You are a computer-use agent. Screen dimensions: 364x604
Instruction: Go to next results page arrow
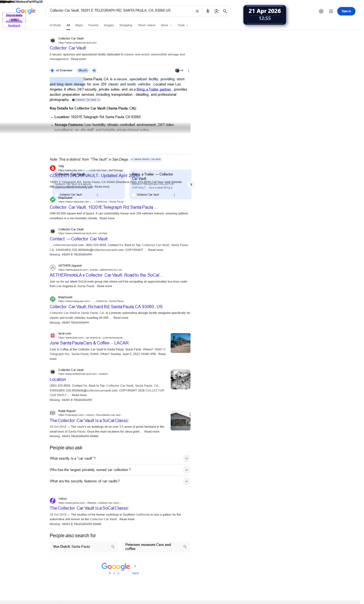point(135,566)
